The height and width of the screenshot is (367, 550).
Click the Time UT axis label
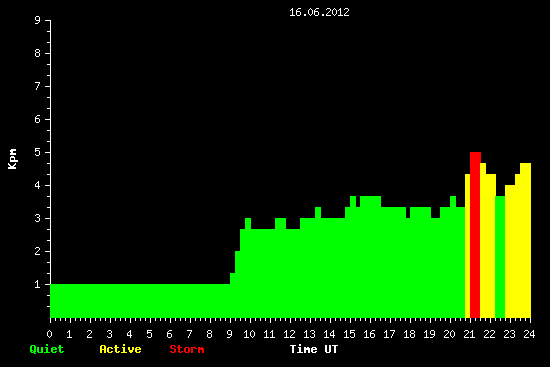[x=314, y=349]
